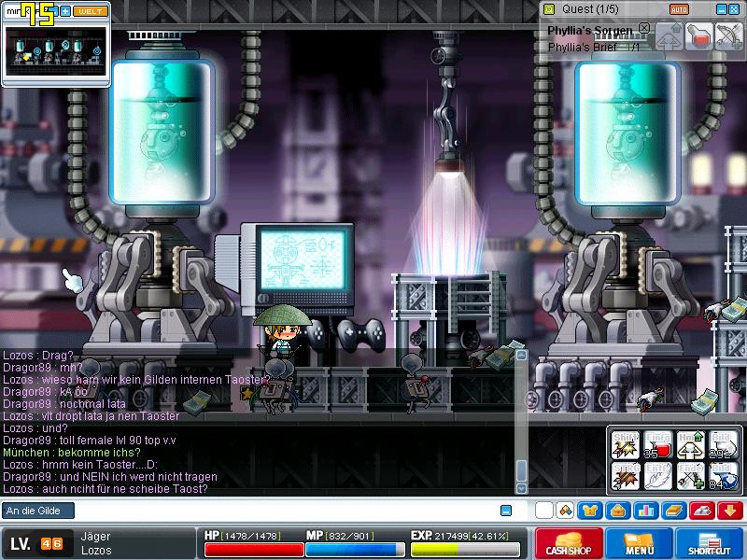
Task: Remove Phyllia's Sorgen quest from tracker
Action: pos(644,29)
